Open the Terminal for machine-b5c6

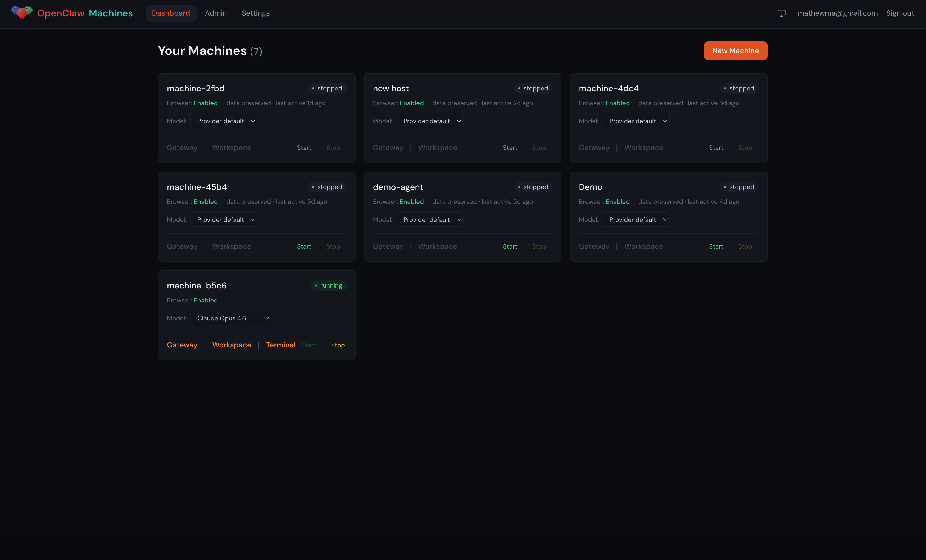pos(280,345)
